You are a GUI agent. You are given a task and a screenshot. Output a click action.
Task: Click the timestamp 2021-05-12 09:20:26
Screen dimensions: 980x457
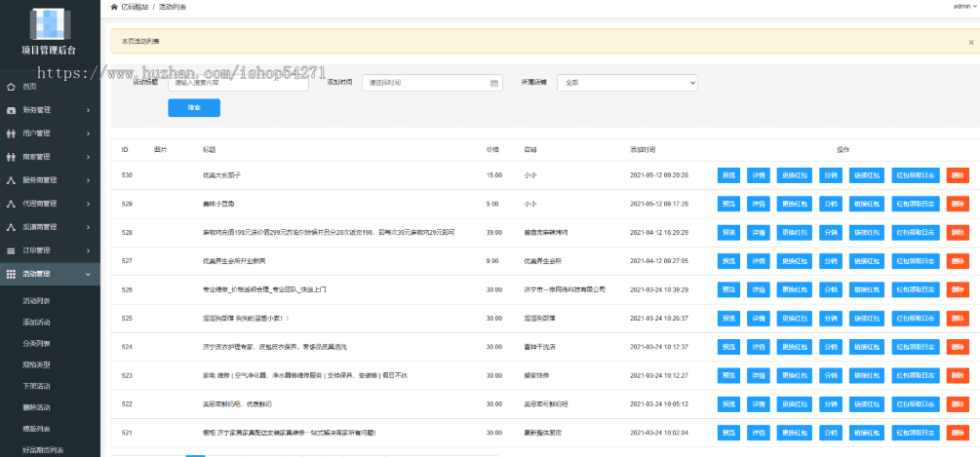click(659, 175)
